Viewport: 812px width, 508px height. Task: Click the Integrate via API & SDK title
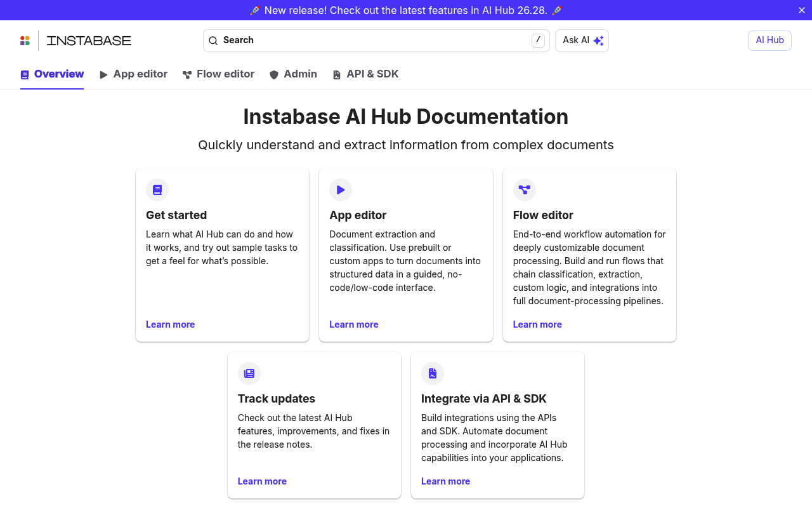[x=484, y=399]
